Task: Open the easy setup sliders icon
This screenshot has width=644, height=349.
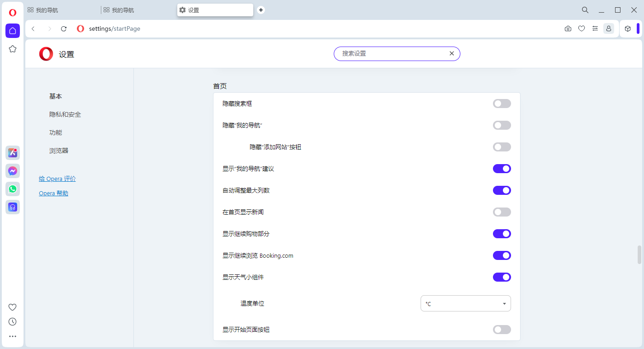Action: click(595, 28)
